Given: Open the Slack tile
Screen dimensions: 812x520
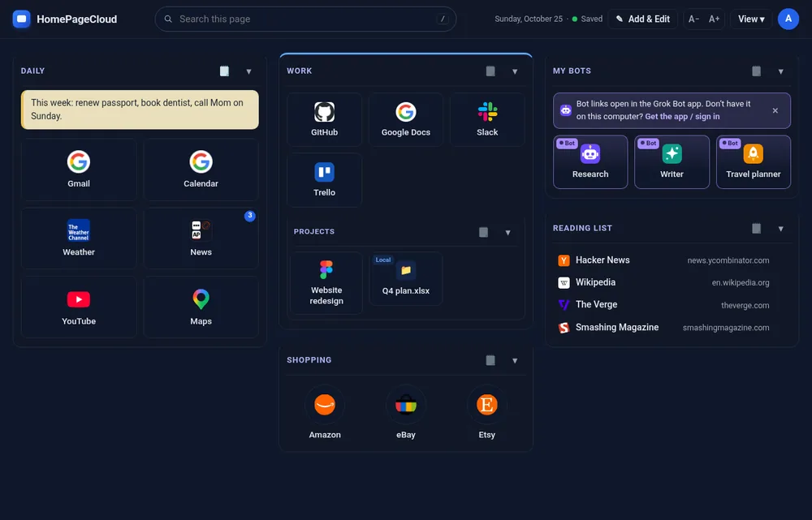Looking at the screenshot, I should 487,119.
